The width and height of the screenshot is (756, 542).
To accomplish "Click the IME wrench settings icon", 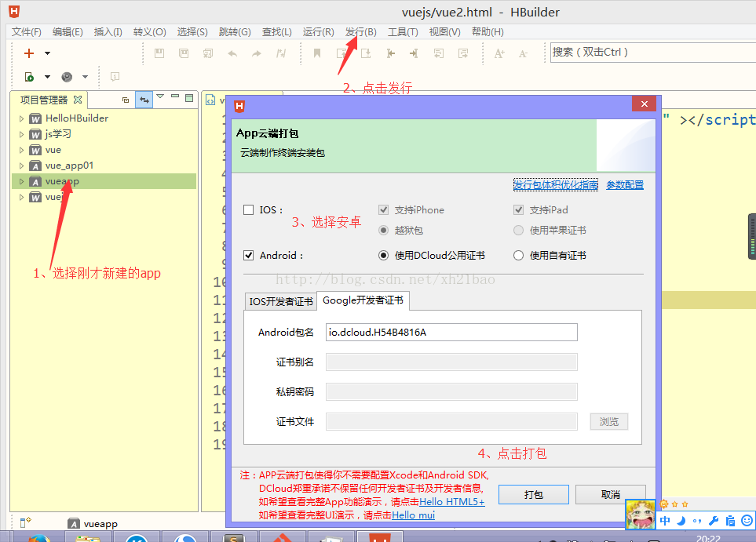I will coord(714,520).
